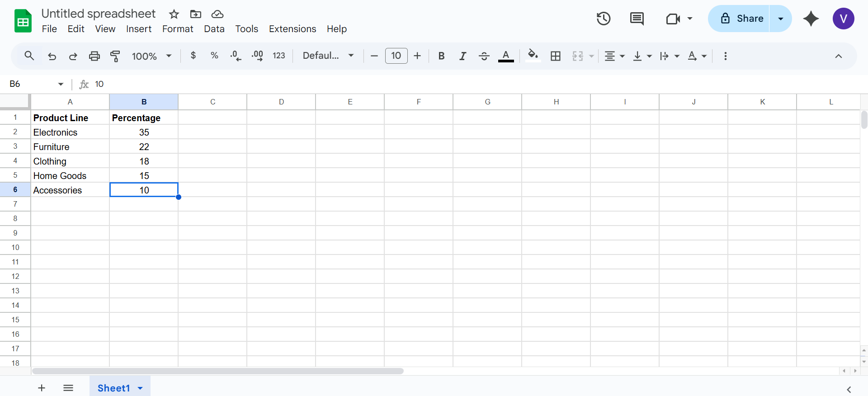Open the font family Default dropdown
This screenshot has height=396, width=868.
[x=328, y=56]
